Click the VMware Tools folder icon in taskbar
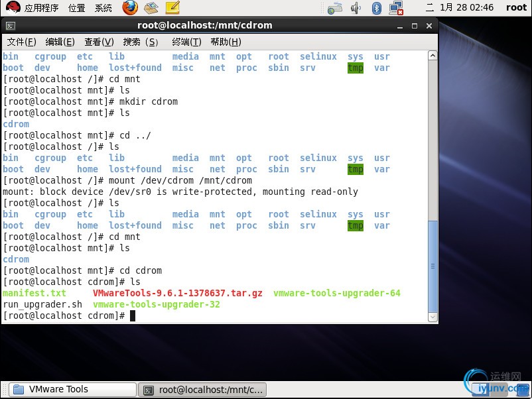This screenshot has width=532, height=399. pyautogui.click(x=19, y=390)
